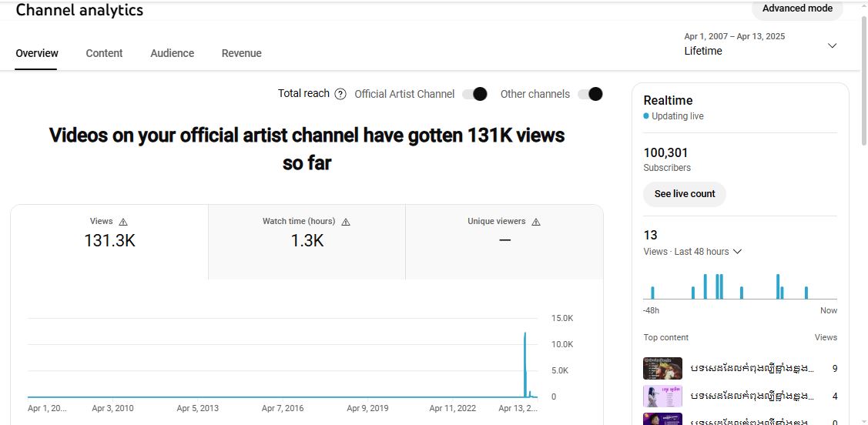Click the Apr 1, 2007 – Apr 13, 2025 text
This screenshot has width=868, height=425.
click(x=734, y=36)
